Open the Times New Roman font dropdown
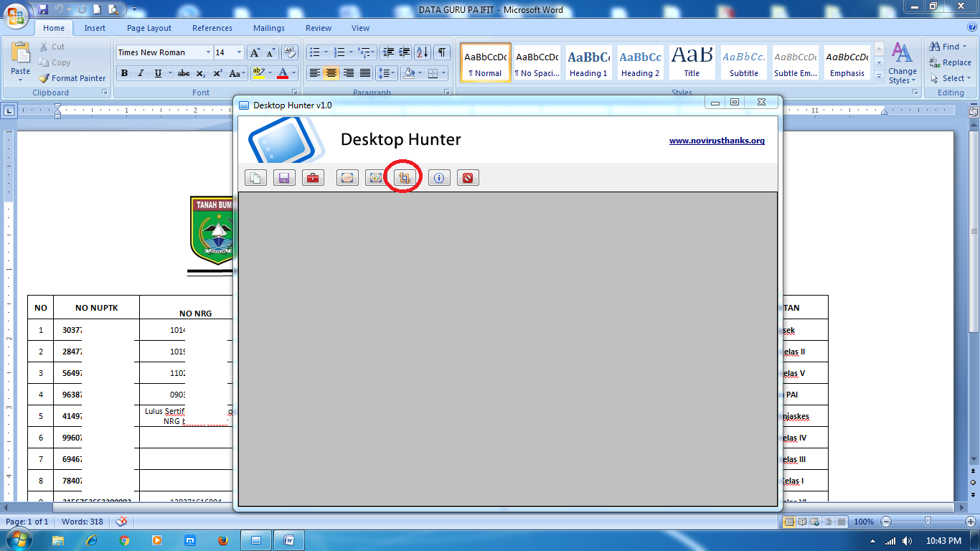This screenshot has height=551, width=980. pos(209,52)
